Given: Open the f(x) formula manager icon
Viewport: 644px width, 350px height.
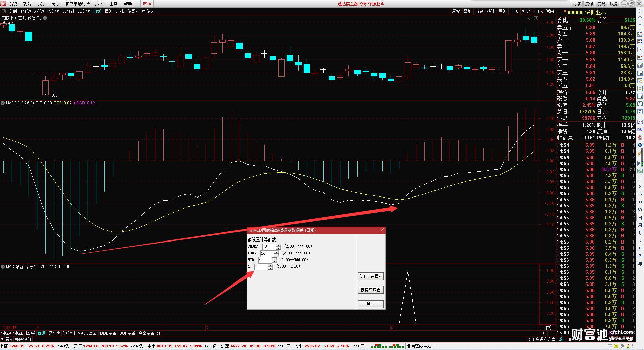Looking at the screenshot, I should pyautogui.click(x=640, y=104).
